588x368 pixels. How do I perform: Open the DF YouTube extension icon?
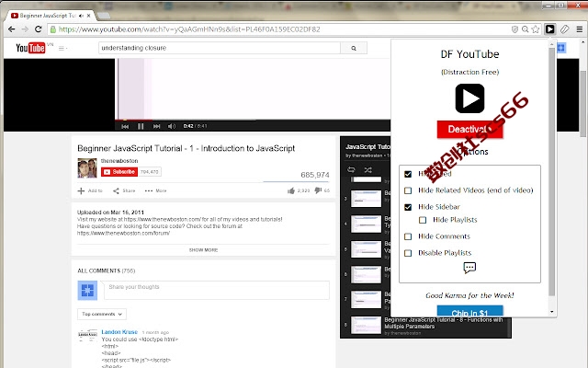(x=549, y=29)
